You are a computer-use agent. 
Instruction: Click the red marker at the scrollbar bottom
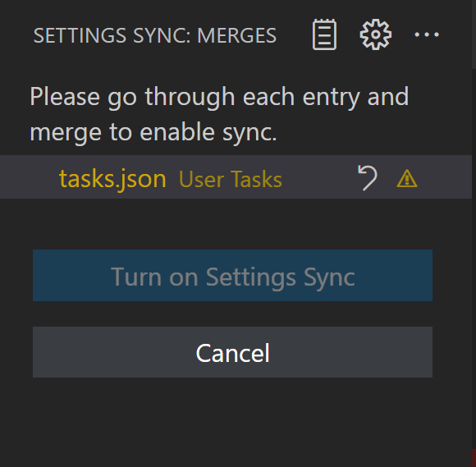tap(474, 458)
